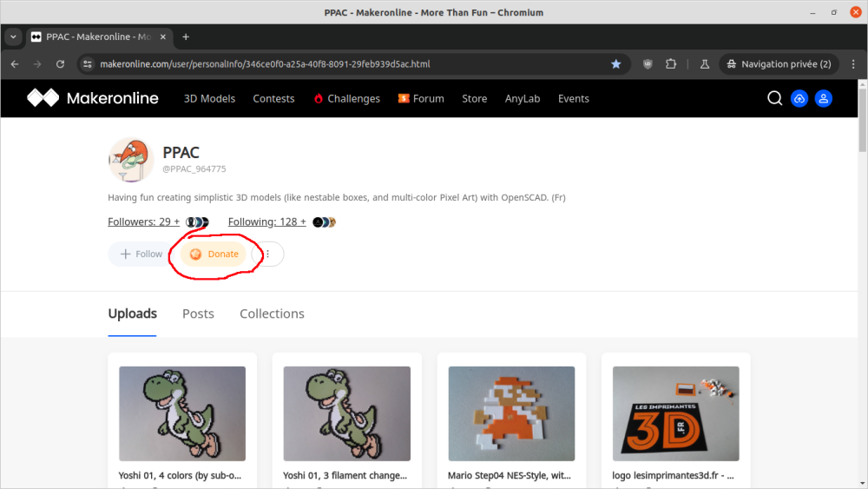Switch to the Collections tab

pyautogui.click(x=272, y=314)
